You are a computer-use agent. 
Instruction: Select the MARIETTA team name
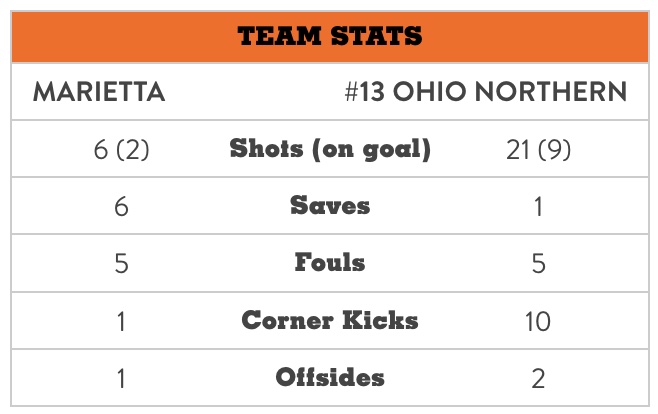[x=99, y=91]
